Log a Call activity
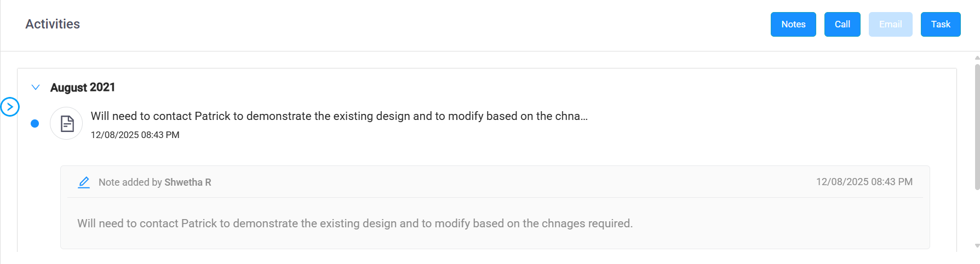 click(x=842, y=24)
